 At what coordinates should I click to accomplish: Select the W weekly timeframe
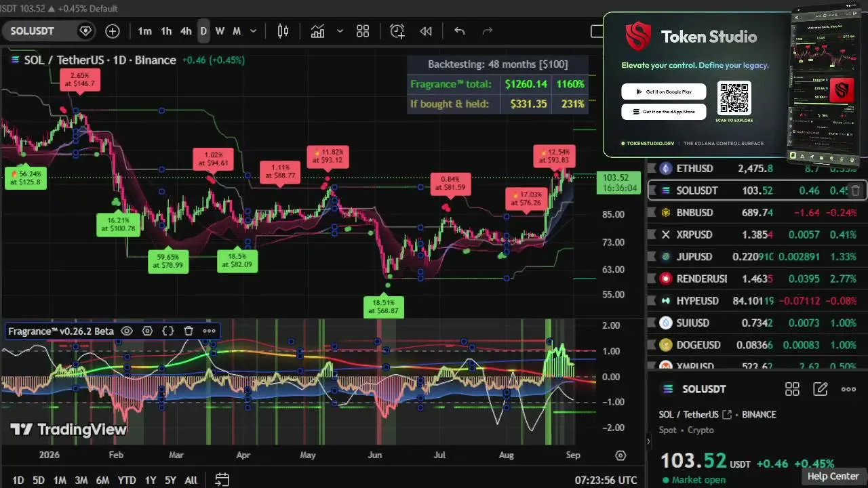(220, 31)
